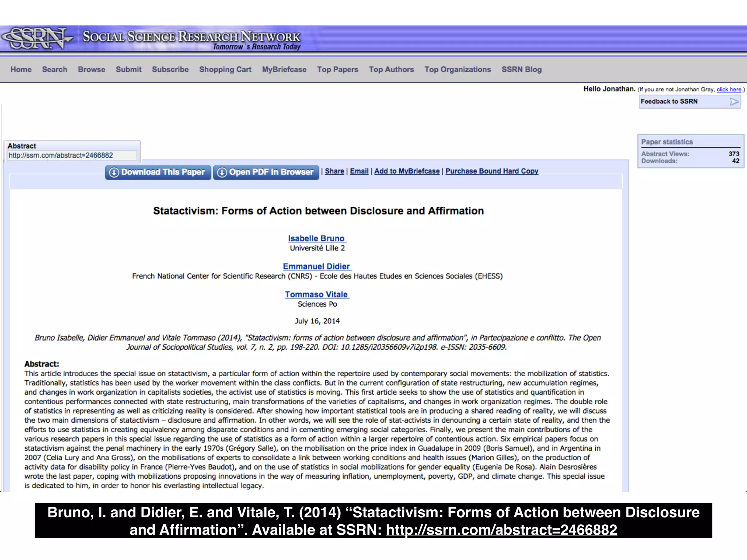Go to the Browse menu
Viewport: 747px width, 560px height.
point(92,69)
